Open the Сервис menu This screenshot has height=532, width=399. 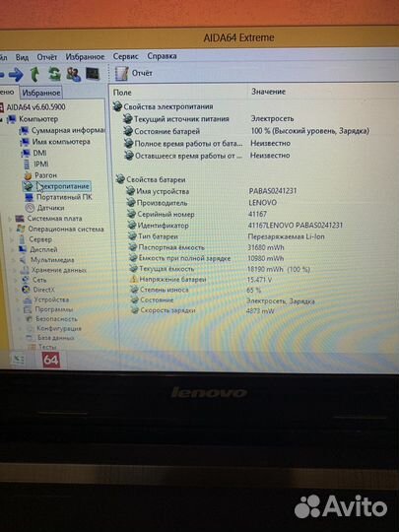tap(125, 56)
